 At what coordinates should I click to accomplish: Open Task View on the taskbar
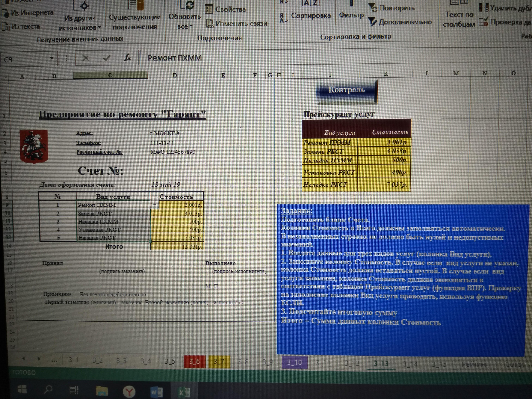[x=74, y=390]
